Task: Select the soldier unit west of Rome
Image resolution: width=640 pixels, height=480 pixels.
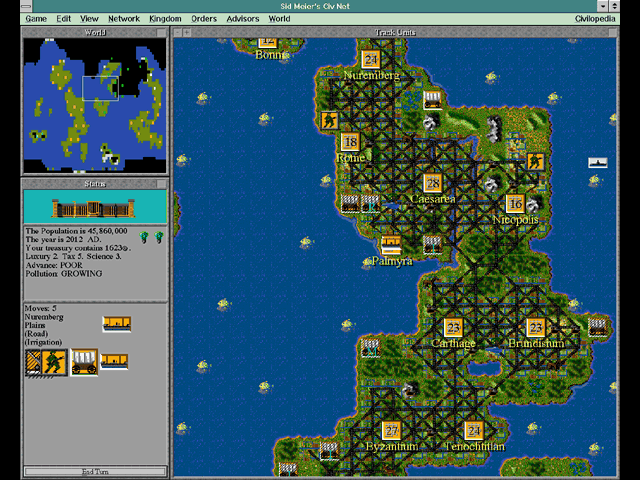Action: point(329,121)
